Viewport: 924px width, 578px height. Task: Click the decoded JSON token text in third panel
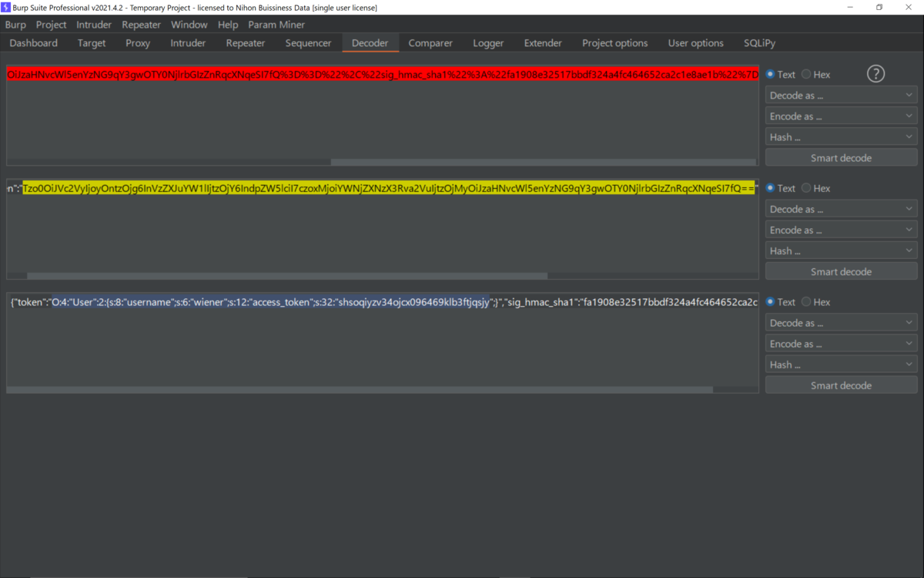[x=384, y=302]
